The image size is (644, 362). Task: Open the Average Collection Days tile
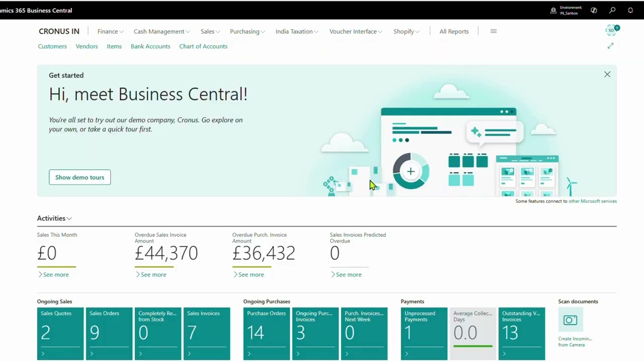pyautogui.click(x=473, y=334)
